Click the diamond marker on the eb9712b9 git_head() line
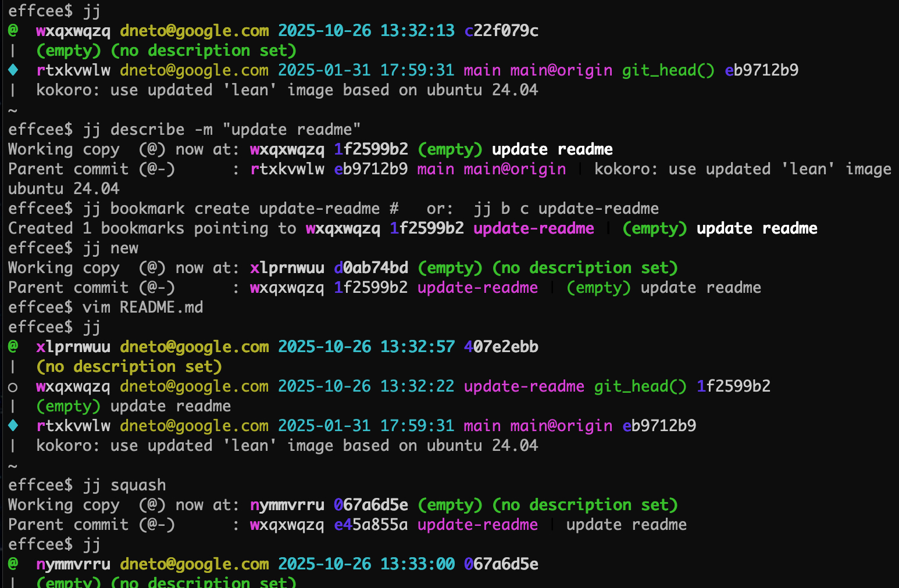This screenshot has width=899, height=588. click(13, 70)
